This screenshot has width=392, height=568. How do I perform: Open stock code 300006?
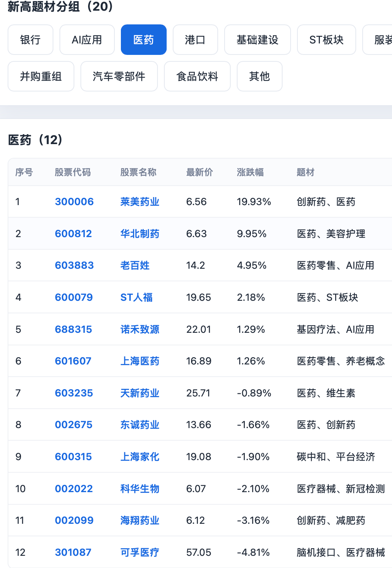click(74, 202)
